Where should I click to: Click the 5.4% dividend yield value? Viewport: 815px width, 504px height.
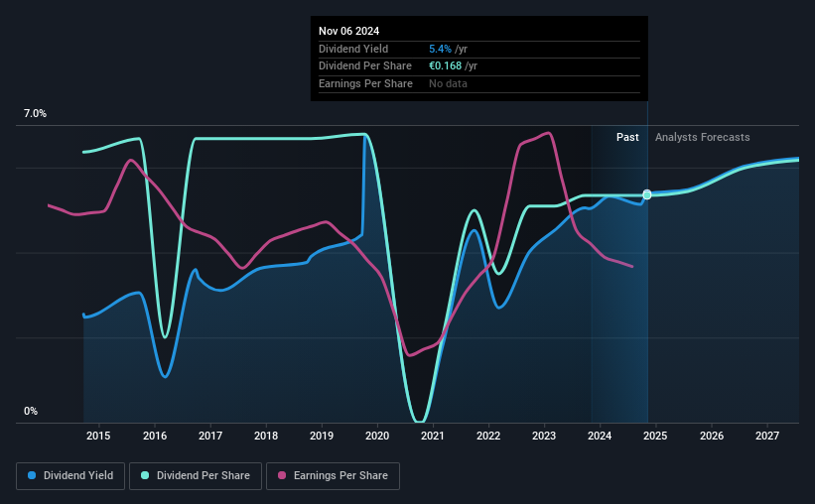click(440, 49)
